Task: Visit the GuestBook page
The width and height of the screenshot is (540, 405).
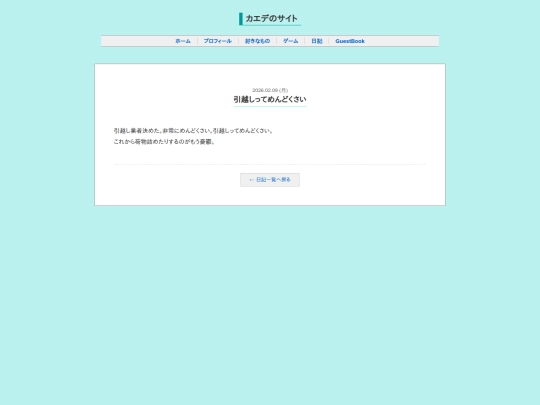Action: pos(350,41)
